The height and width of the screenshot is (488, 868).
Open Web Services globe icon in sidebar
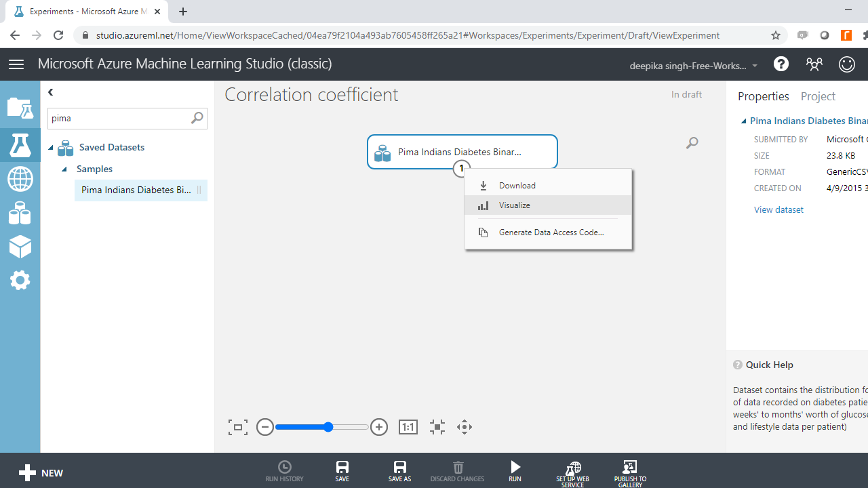(20, 180)
